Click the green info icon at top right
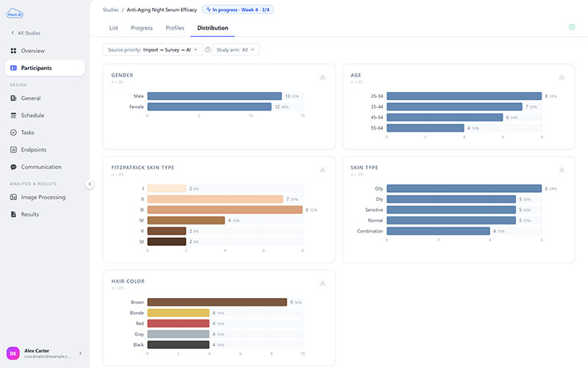Viewport: 588px width, 368px height. click(572, 26)
